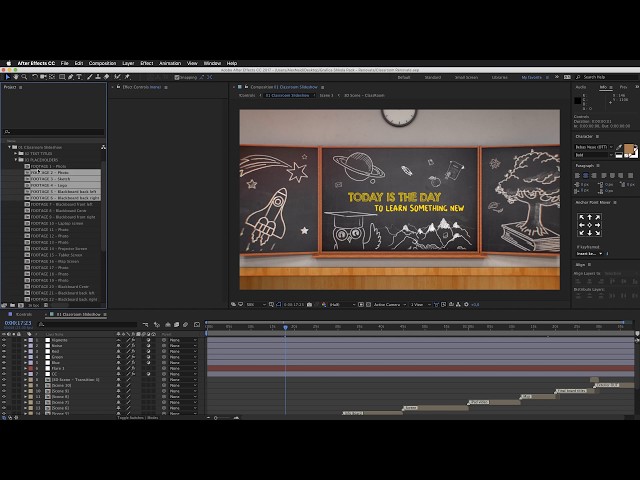This screenshot has width=640, height=480.
Task: Select the Selection arrow tool
Action: (7, 77)
